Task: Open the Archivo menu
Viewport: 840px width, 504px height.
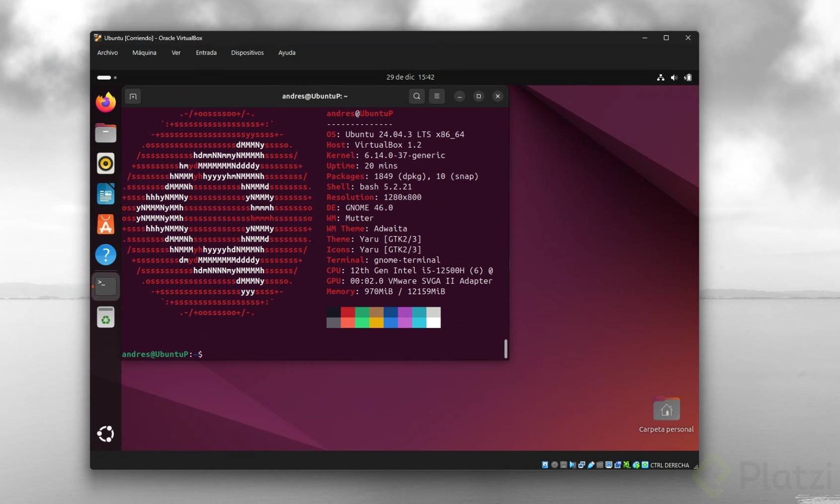Action: coord(107,53)
